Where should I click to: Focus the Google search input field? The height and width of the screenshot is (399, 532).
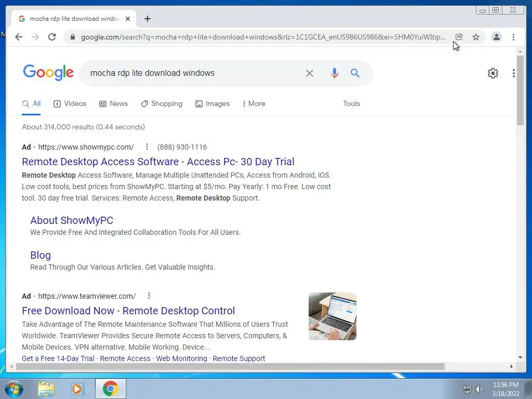pyautogui.click(x=193, y=73)
